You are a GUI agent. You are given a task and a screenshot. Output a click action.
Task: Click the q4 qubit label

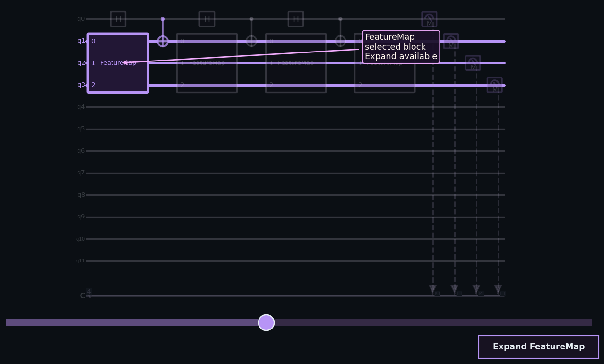pos(81,107)
